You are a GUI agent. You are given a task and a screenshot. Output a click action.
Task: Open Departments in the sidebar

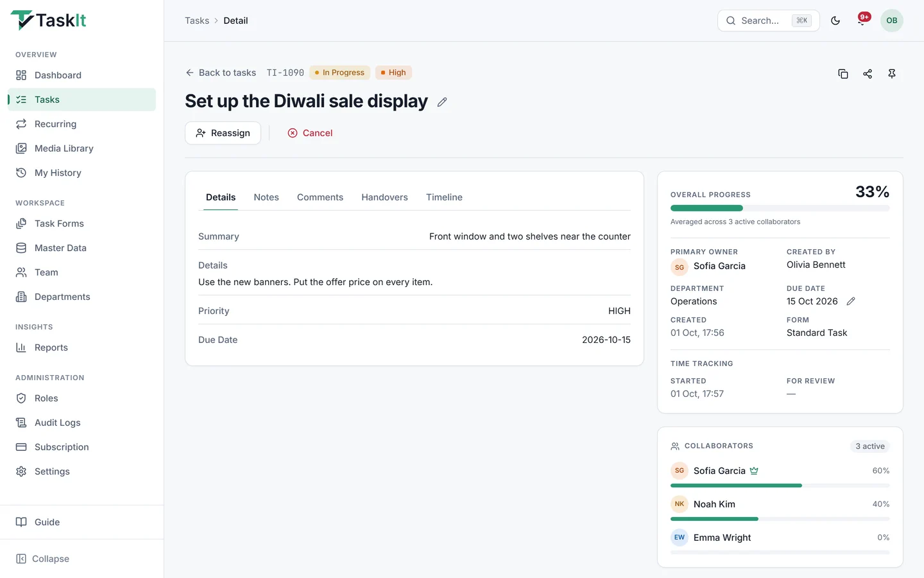click(81, 297)
